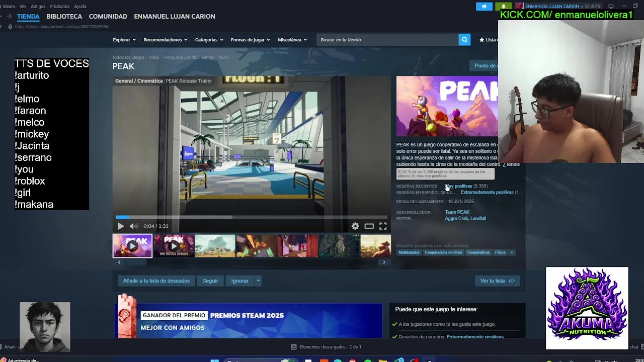Seek along the trailer progress bar

click(252, 217)
